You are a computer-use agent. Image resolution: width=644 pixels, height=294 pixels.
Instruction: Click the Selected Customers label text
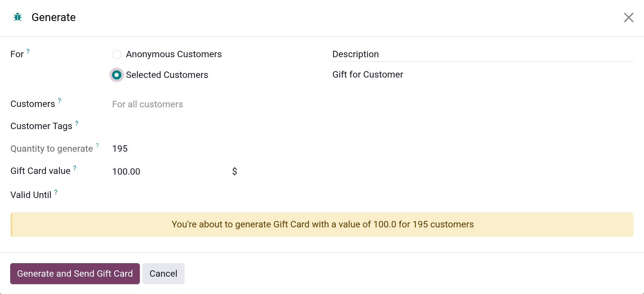(167, 75)
